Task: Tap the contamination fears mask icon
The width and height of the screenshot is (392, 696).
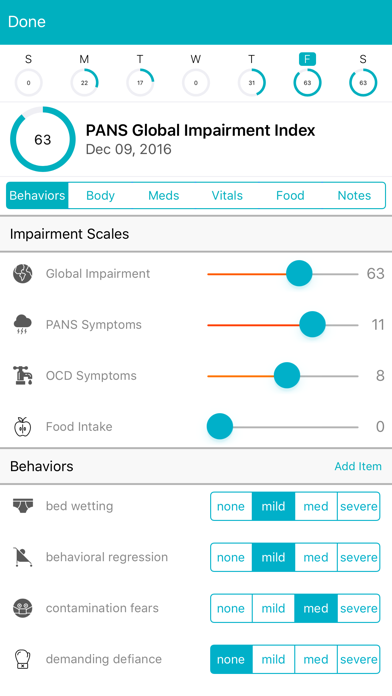Action: point(22,608)
